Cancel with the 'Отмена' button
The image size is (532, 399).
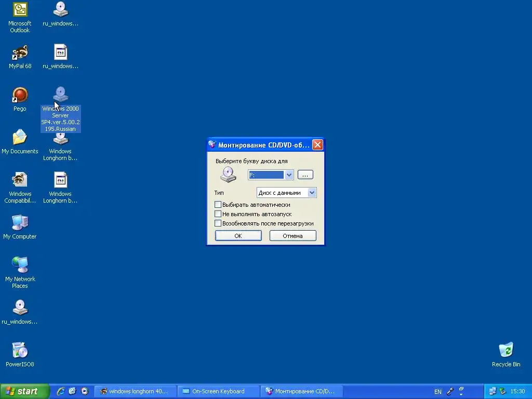click(x=293, y=236)
